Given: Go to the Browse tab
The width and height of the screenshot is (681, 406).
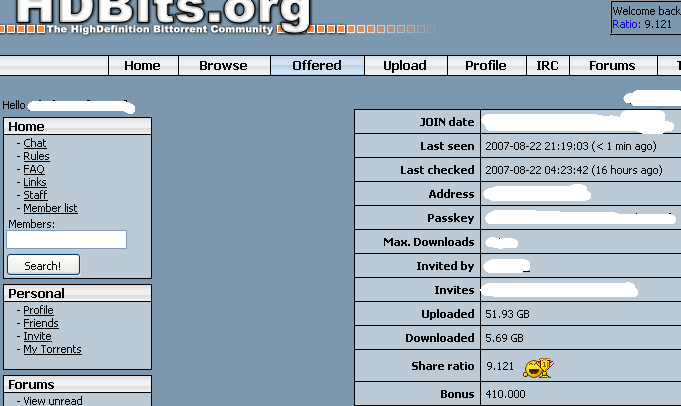Looking at the screenshot, I should (224, 66).
